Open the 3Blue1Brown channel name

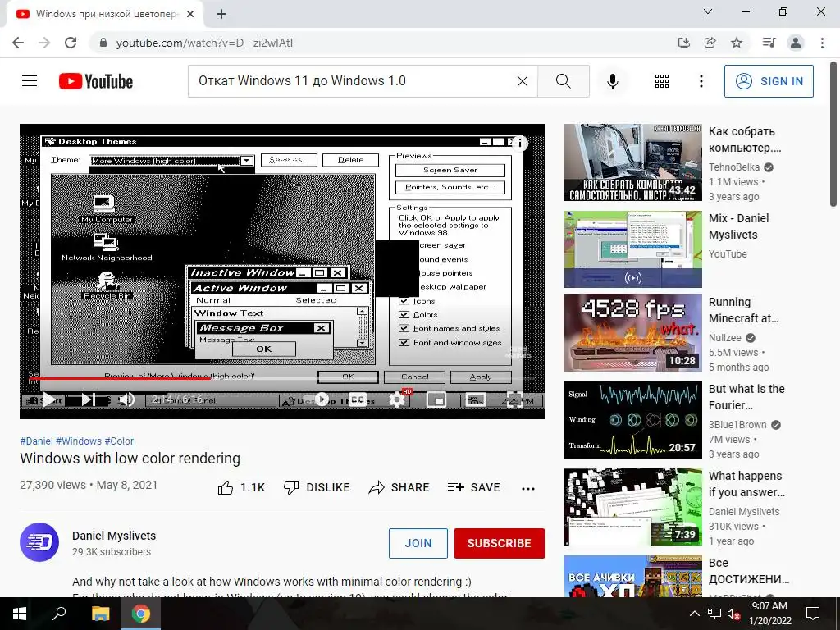[x=737, y=425]
